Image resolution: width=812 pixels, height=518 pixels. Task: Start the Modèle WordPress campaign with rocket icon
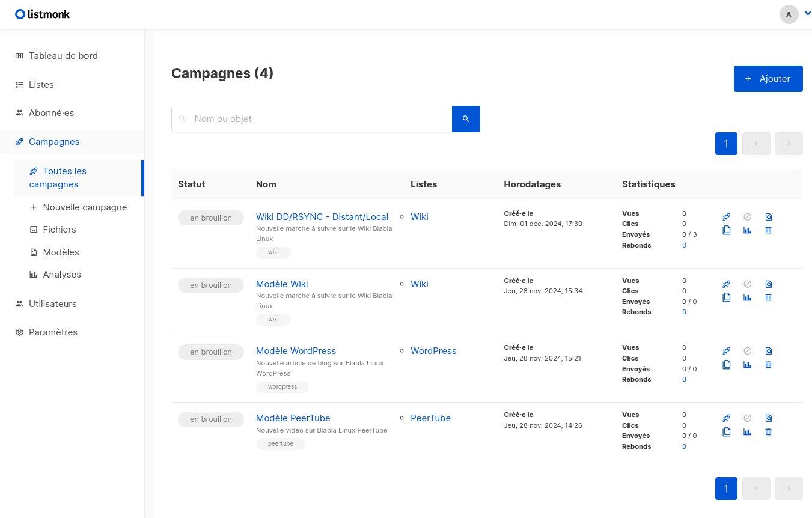[x=726, y=351]
